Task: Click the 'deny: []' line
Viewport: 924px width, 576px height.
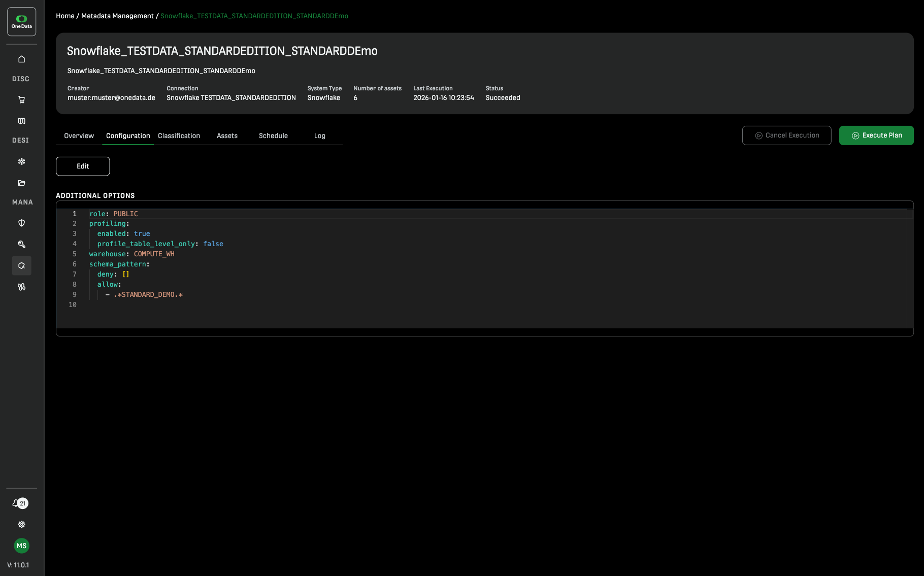Action: [113, 275]
